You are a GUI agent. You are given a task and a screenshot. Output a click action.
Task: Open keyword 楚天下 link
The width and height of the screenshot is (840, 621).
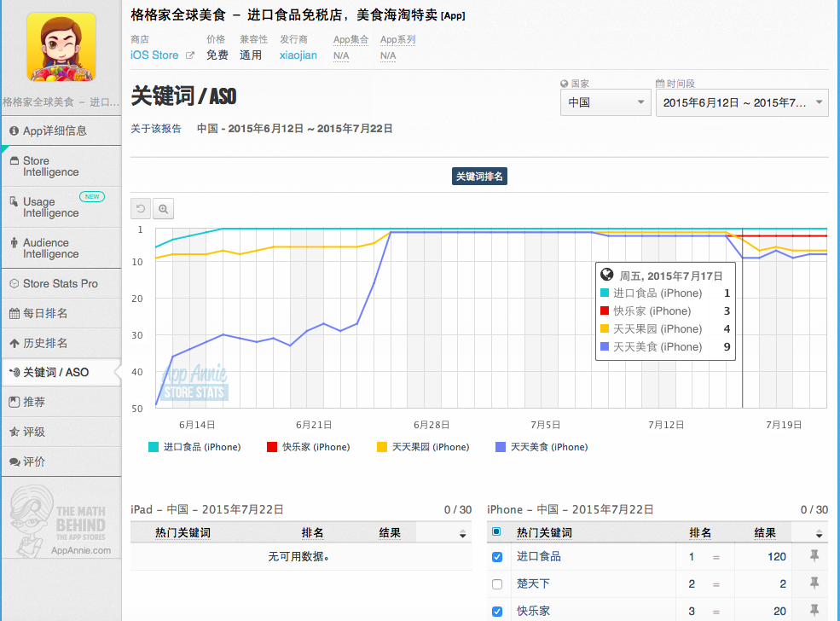click(533, 583)
